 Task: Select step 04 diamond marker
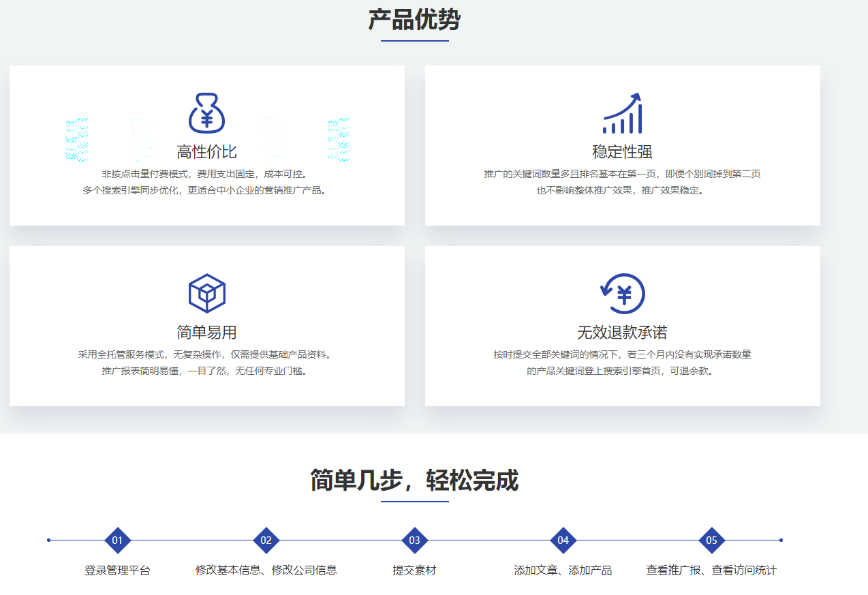click(563, 540)
